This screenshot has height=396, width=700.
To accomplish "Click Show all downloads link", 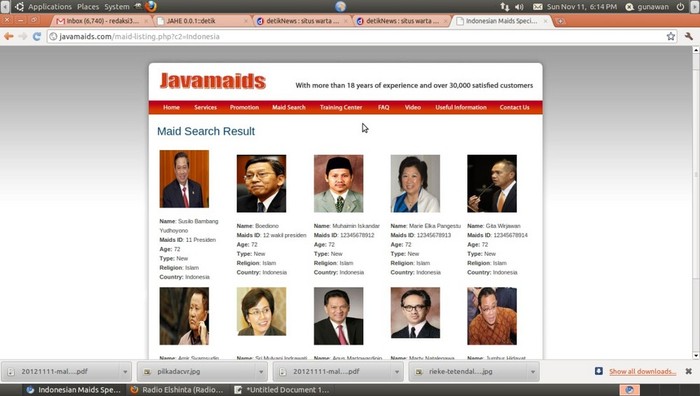I will [x=642, y=371].
